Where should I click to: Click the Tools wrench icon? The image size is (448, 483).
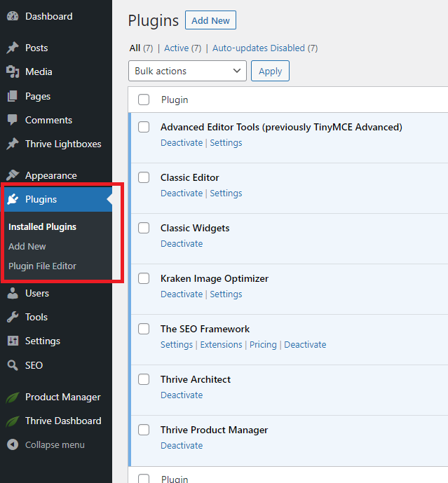pyautogui.click(x=13, y=317)
